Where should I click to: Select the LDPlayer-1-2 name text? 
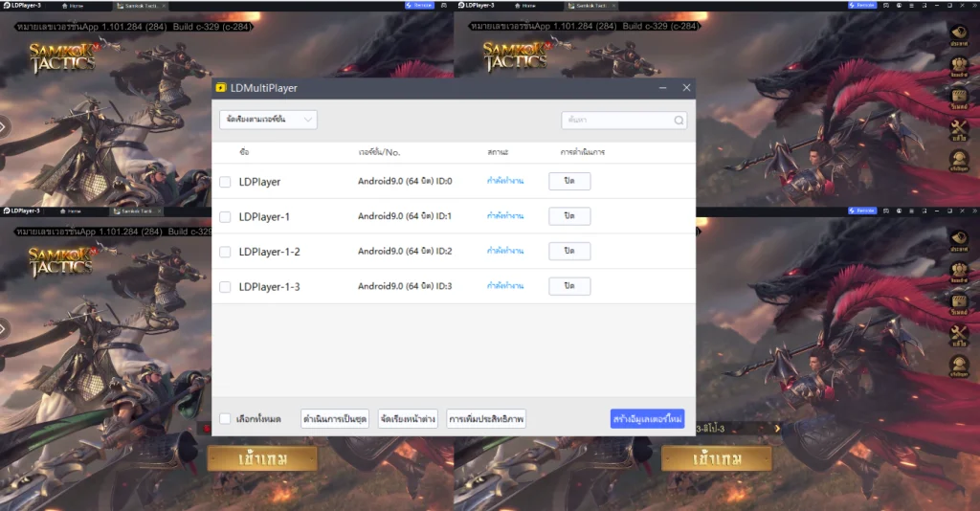tap(269, 252)
